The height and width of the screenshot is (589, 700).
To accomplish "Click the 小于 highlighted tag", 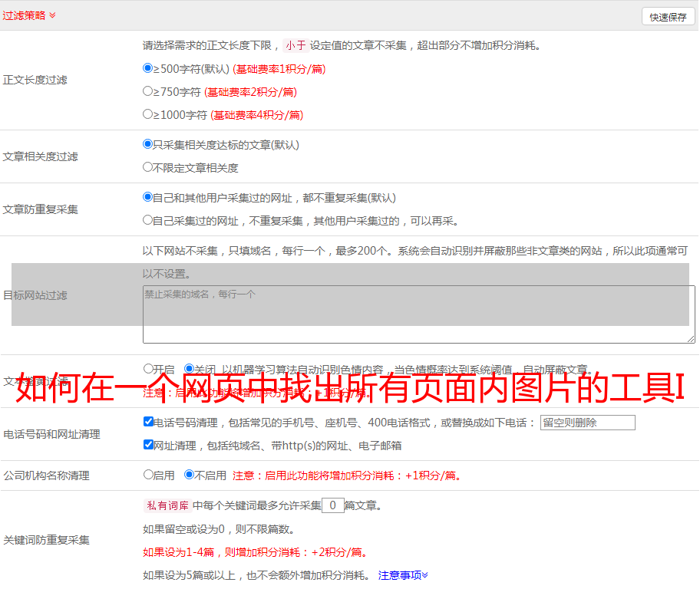I will coord(296,45).
